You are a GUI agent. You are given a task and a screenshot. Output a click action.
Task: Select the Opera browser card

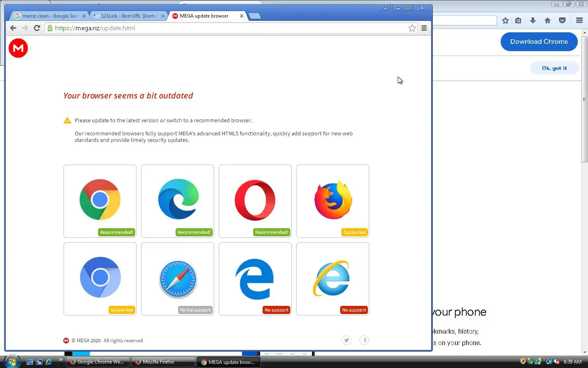(255, 201)
